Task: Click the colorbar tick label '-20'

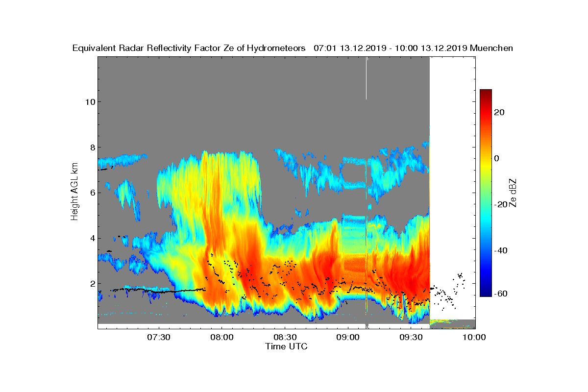Action: [x=501, y=204]
